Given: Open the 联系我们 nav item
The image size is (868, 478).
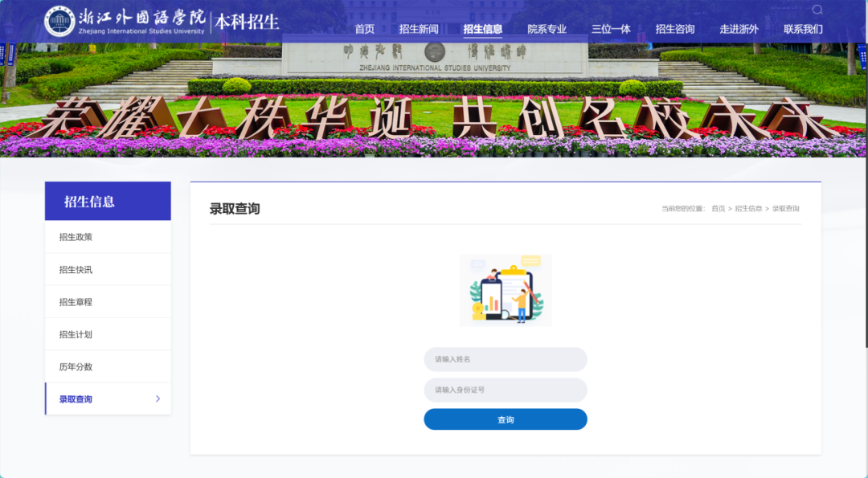Looking at the screenshot, I should pos(803,29).
